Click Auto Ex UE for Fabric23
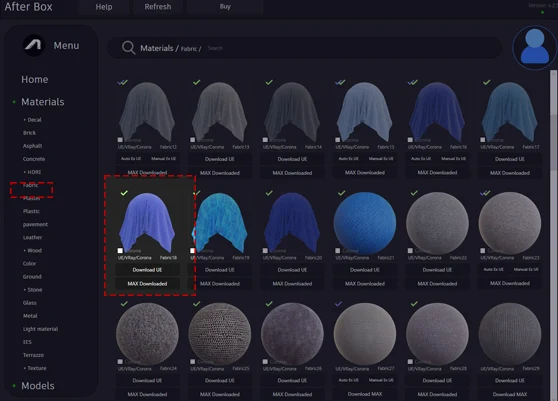Screen dimensions: 558x401 [x=493, y=269]
